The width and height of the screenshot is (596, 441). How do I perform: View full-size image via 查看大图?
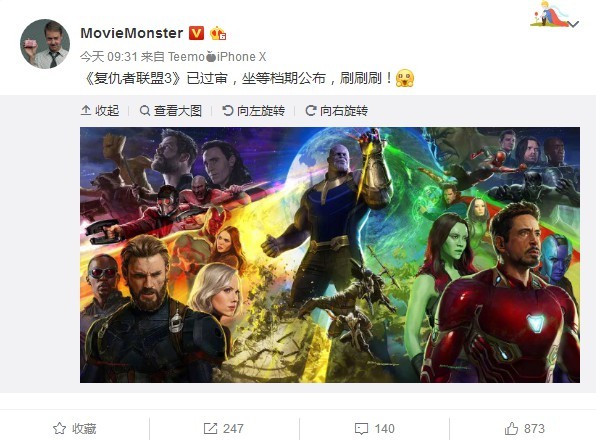pos(171,111)
